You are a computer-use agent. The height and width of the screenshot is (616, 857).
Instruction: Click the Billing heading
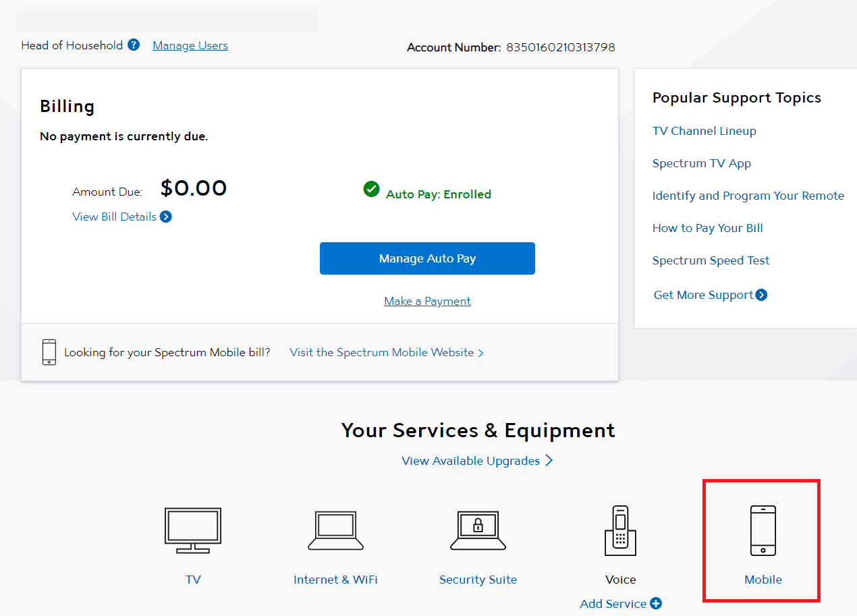(x=67, y=107)
